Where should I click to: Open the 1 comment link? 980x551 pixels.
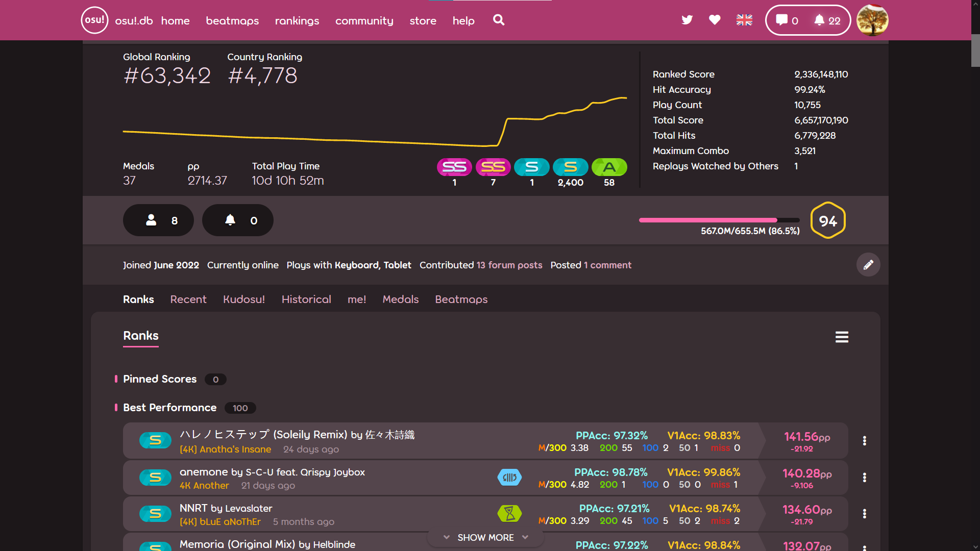coord(607,265)
